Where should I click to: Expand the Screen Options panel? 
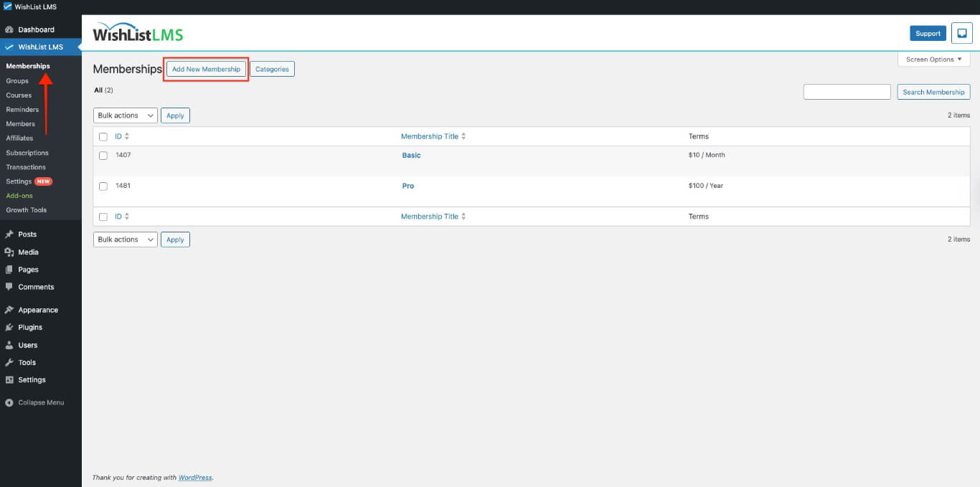point(933,59)
